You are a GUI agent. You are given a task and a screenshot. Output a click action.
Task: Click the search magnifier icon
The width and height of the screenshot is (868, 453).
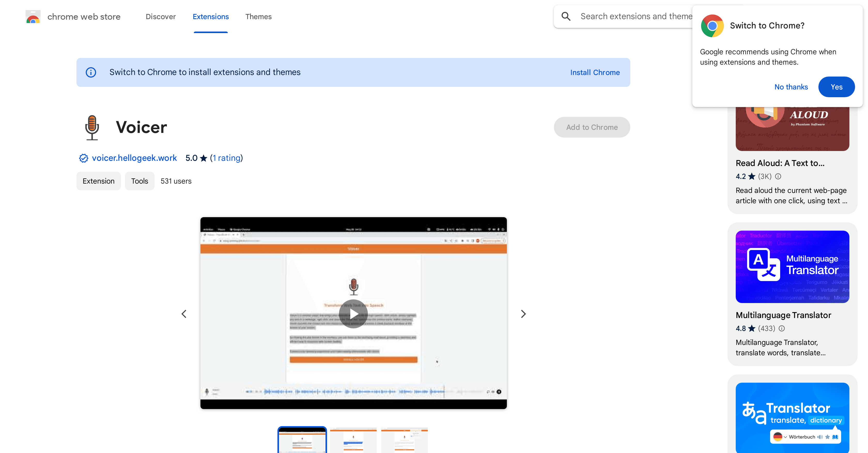point(566,16)
